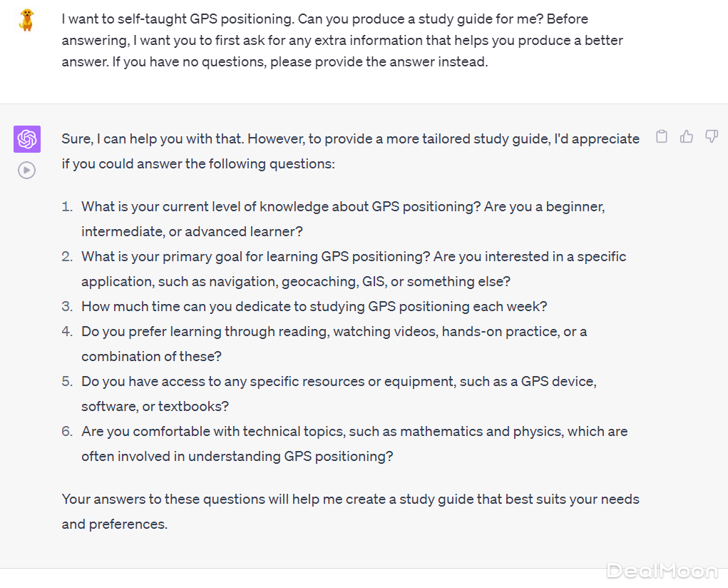Give the response a thumbs up

tap(687, 136)
